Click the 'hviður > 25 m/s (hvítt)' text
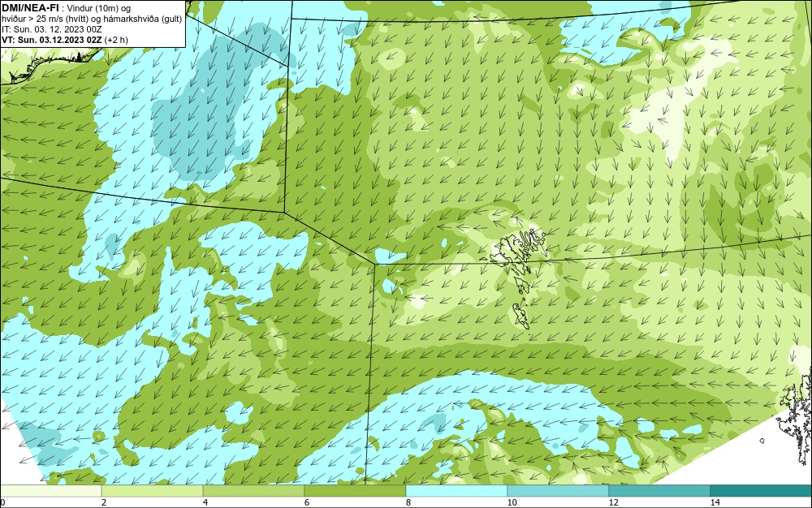This screenshot has height=508, width=812. pyautogui.click(x=48, y=19)
